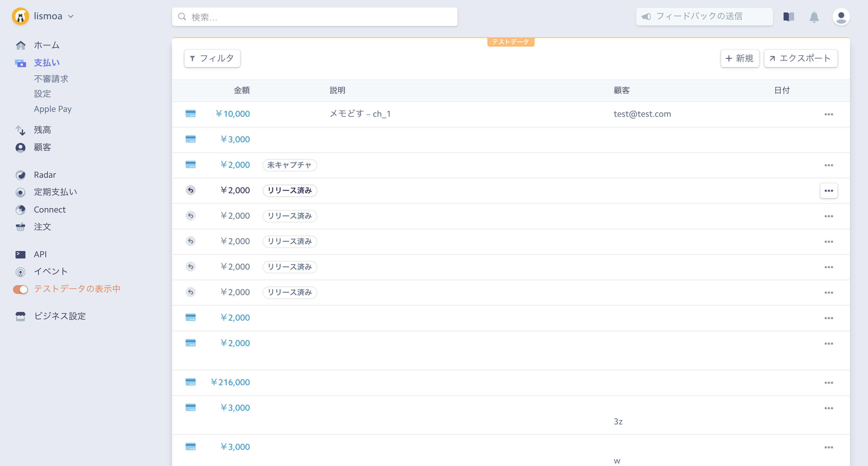Click the Radar icon in sidebar
868x466 pixels.
[20, 175]
